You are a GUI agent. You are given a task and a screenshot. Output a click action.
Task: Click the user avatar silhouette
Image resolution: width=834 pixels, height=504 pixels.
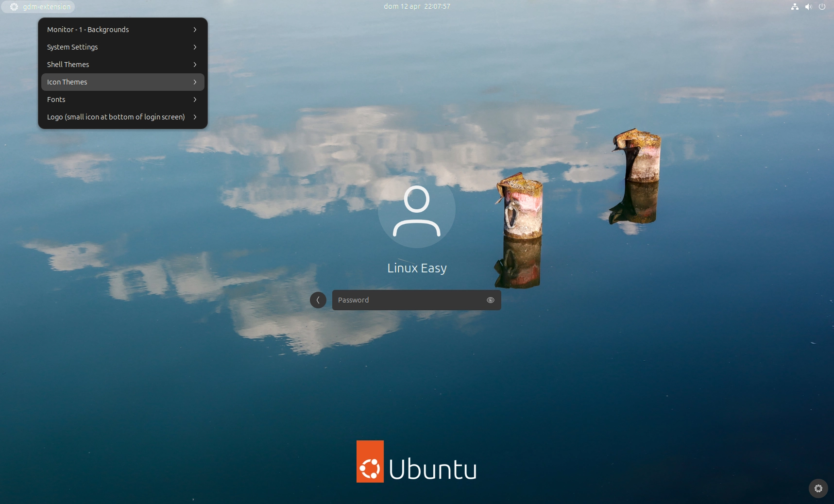(417, 211)
